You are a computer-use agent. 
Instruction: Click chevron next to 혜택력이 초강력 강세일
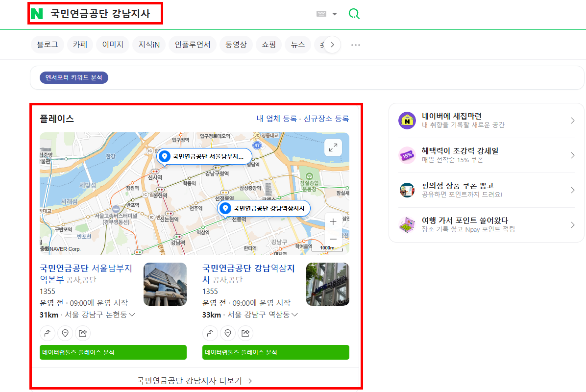(x=573, y=155)
